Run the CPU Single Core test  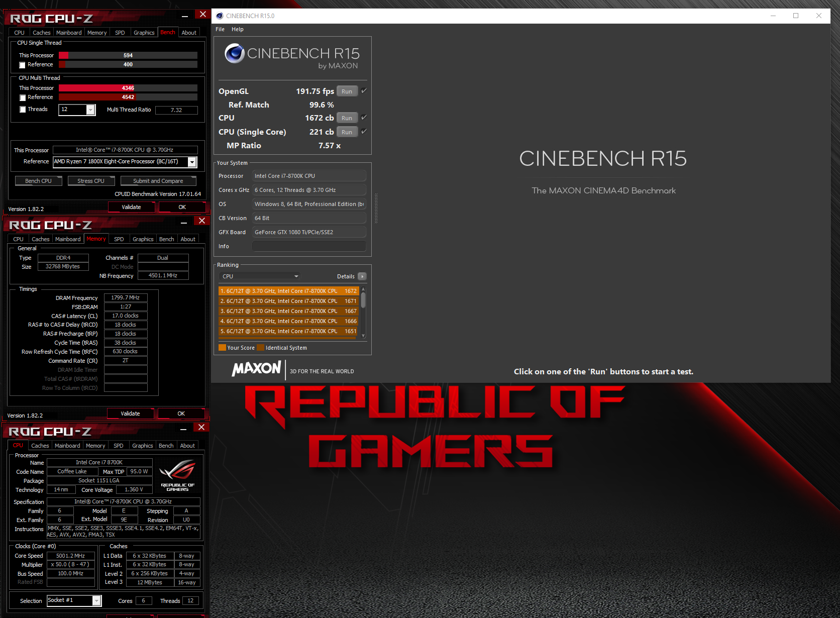pyautogui.click(x=347, y=132)
